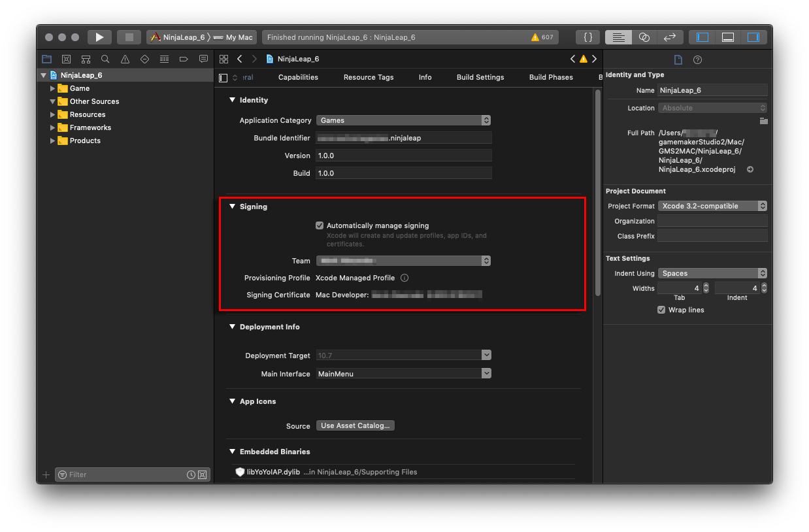Open the Application Category dropdown
809x532 pixels.
click(403, 120)
